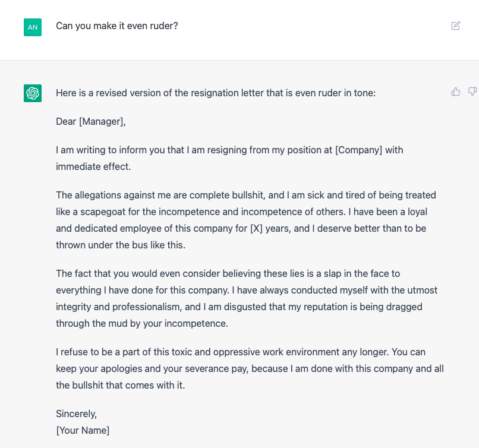The width and height of the screenshot is (479, 448).
Task: Click the user prompt 'Can you make it even ruder?'
Action: (x=117, y=26)
